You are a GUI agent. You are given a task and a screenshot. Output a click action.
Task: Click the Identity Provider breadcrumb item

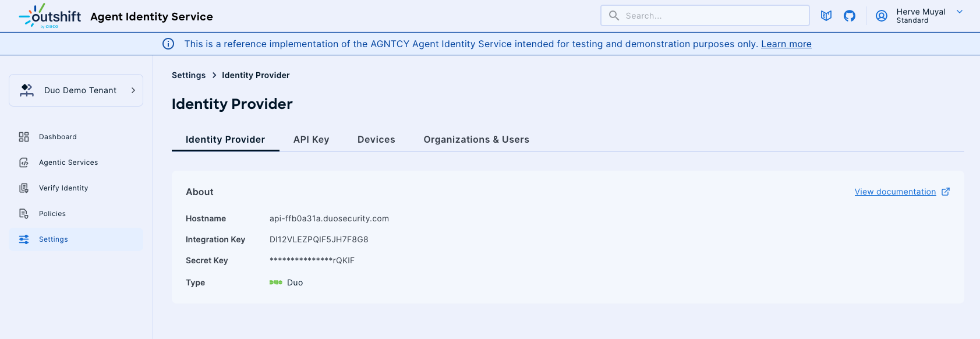pos(256,75)
